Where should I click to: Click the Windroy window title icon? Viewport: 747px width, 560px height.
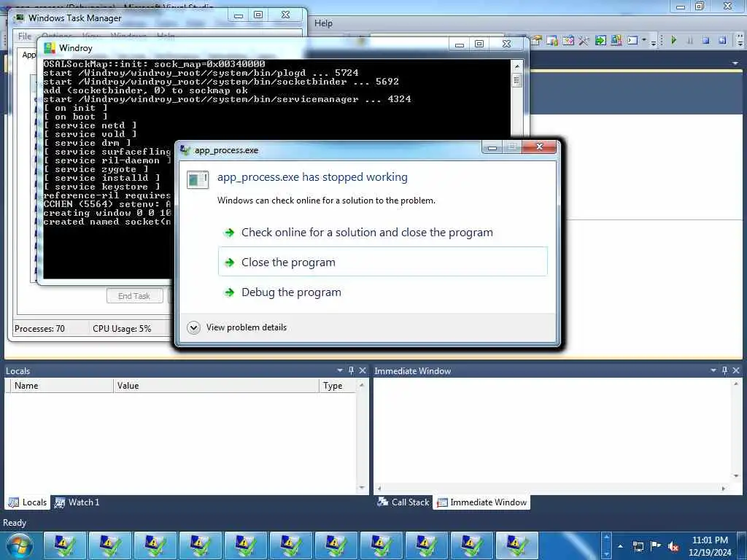(x=50, y=48)
